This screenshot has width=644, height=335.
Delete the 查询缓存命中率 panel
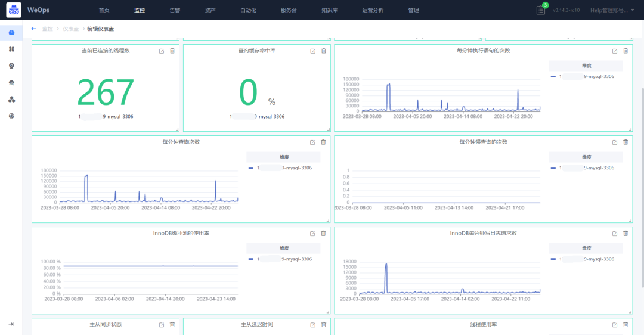(x=324, y=51)
